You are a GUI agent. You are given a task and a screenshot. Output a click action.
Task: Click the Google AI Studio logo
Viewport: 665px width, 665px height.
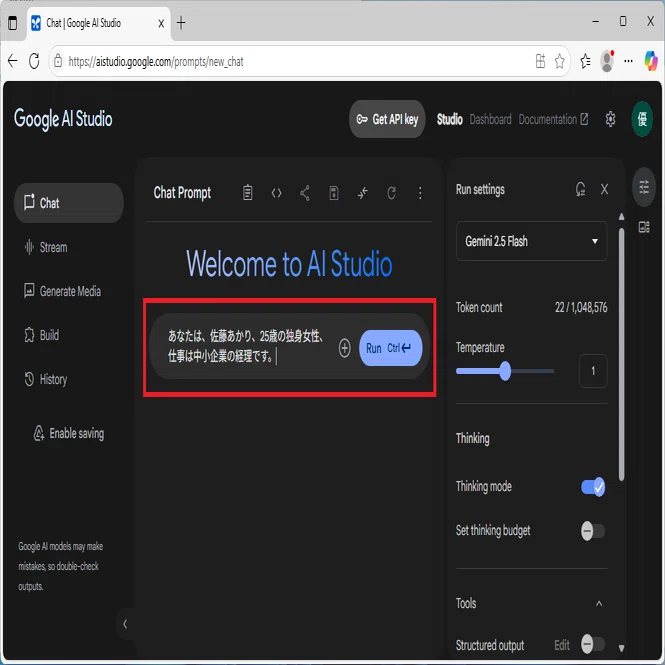coord(63,119)
